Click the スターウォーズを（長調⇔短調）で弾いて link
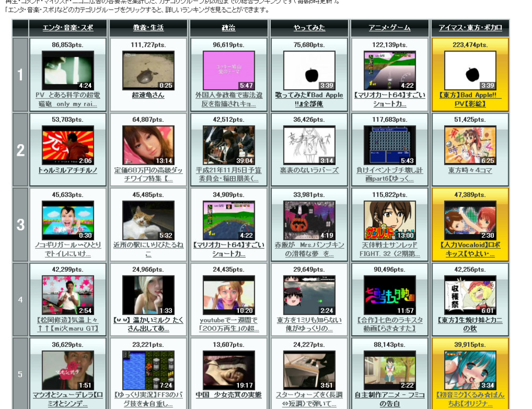This screenshot has height=409, width=532. (x=309, y=399)
